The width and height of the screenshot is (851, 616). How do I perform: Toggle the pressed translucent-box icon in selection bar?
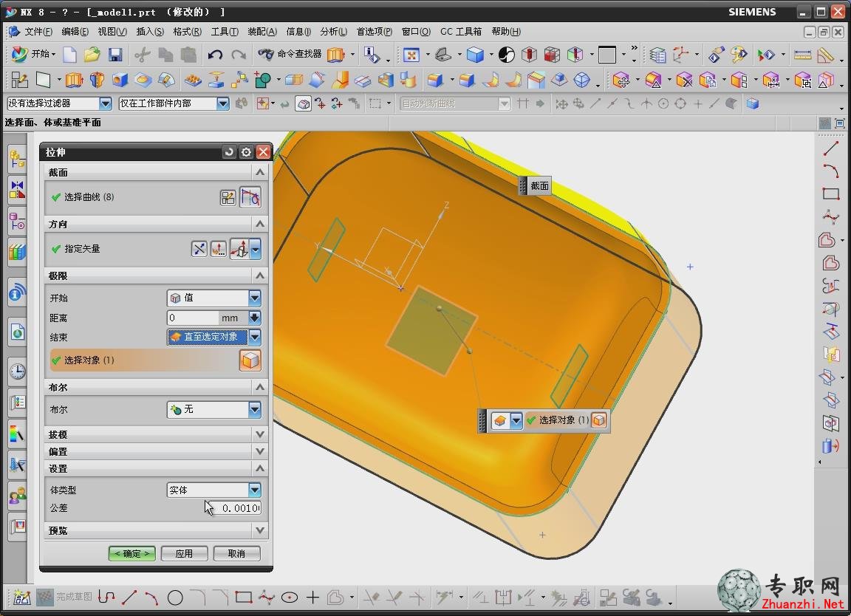point(304,103)
